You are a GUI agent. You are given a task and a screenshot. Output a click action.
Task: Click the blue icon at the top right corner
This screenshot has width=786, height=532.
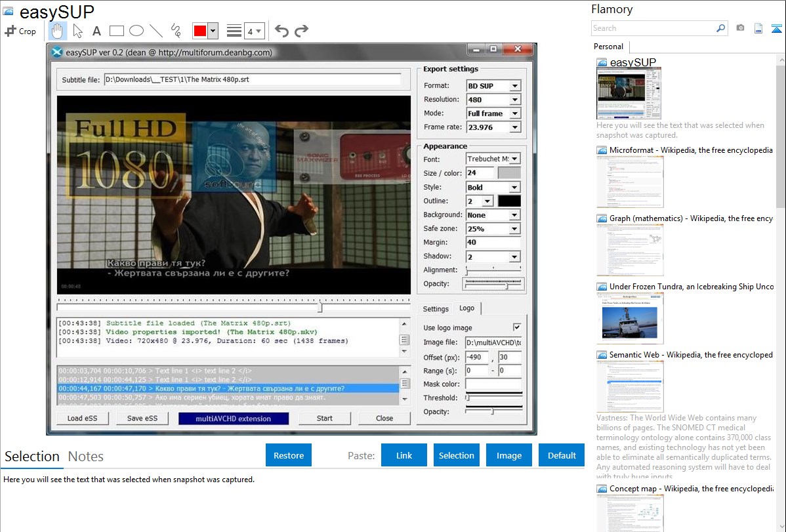(776, 28)
